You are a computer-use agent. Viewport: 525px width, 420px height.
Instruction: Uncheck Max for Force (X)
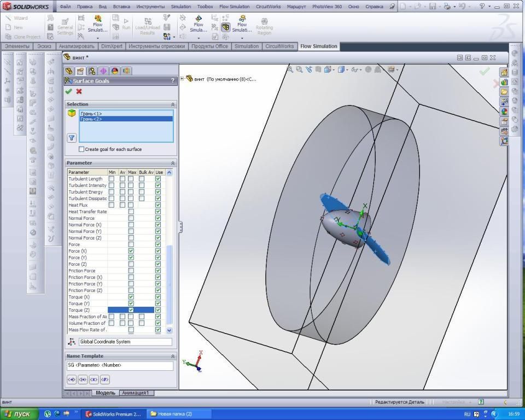[131, 251]
